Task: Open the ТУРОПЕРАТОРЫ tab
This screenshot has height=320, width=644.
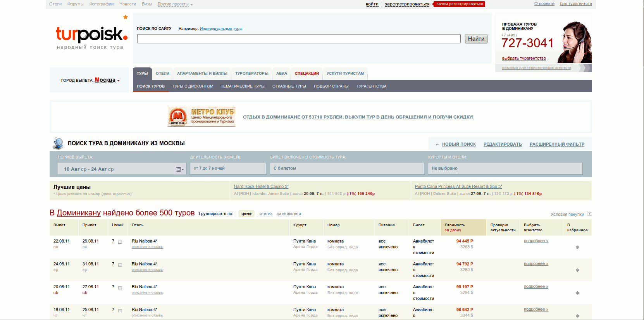Action: [252, 74]
